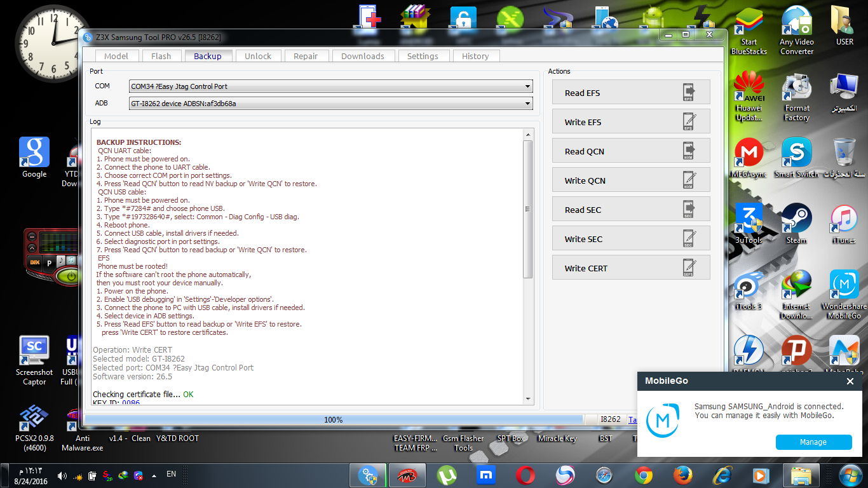Click the volume speaker tray icon
868x488 pixels.
click(62, 475)
